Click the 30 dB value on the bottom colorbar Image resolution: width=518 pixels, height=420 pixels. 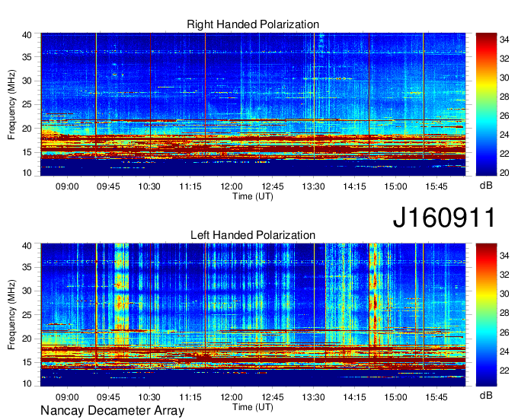tap(504, 294)
